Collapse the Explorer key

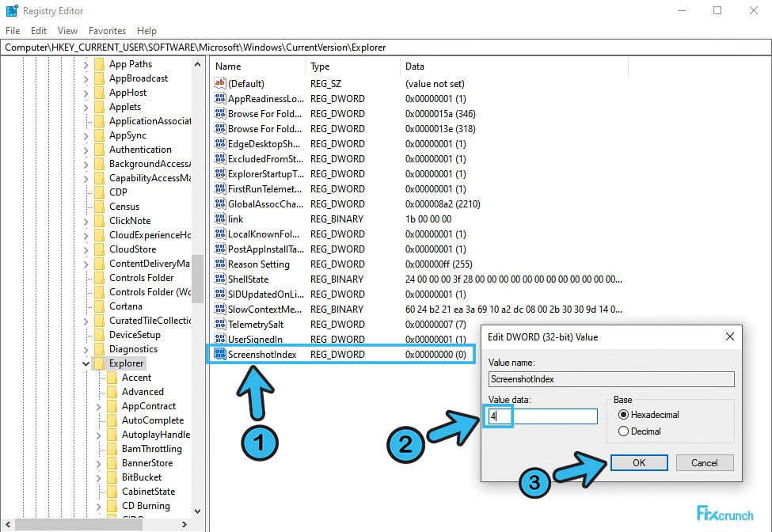coord(86,363)
